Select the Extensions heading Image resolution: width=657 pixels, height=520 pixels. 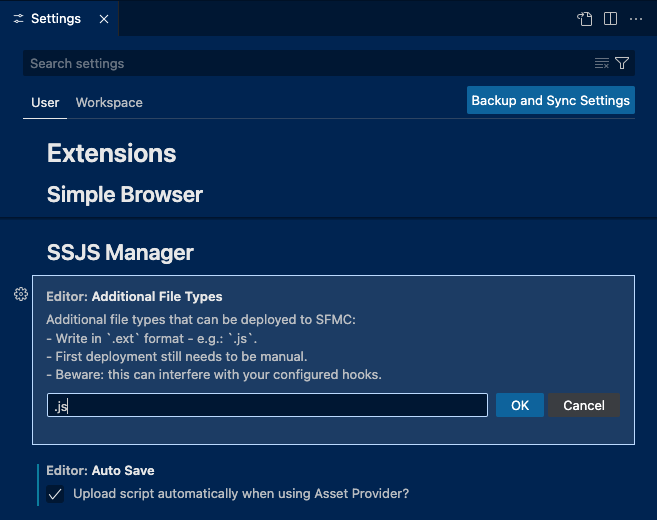pos(111,153)
